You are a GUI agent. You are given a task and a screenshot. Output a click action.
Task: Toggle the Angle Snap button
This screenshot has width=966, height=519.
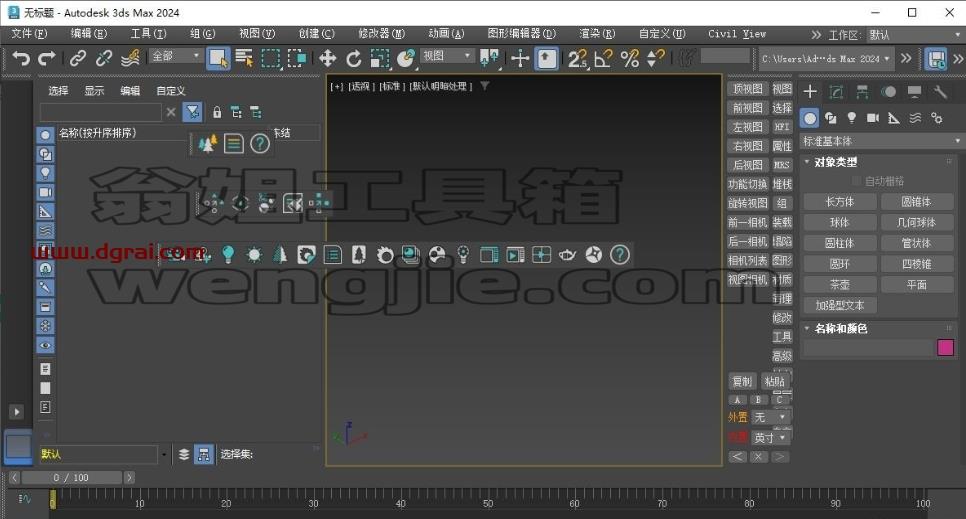tap(603, 59)
